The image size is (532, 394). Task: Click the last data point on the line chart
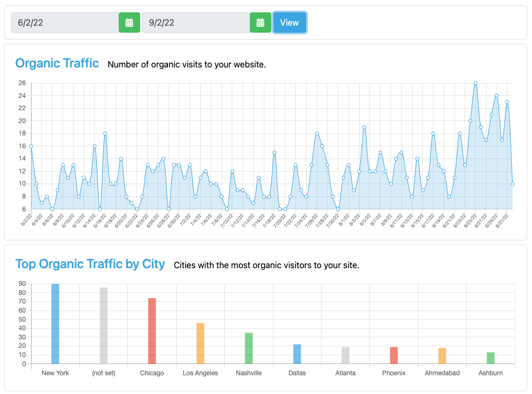point(513,184)
